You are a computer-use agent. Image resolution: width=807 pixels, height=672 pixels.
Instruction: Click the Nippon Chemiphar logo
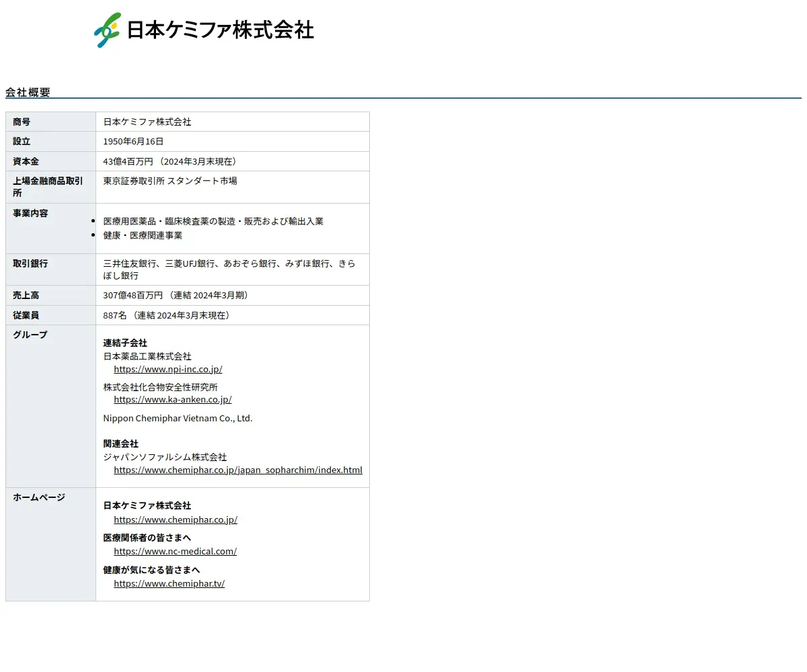[x=204, y=30]
